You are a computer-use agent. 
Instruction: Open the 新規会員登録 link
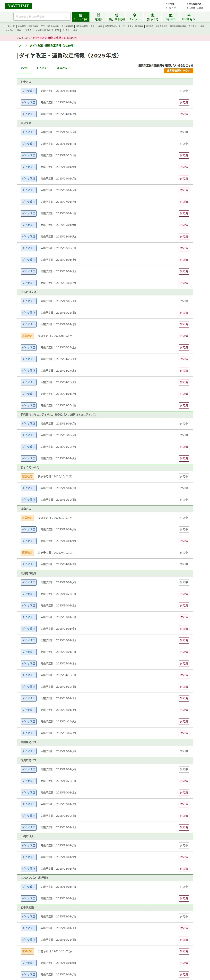(195, 4)
